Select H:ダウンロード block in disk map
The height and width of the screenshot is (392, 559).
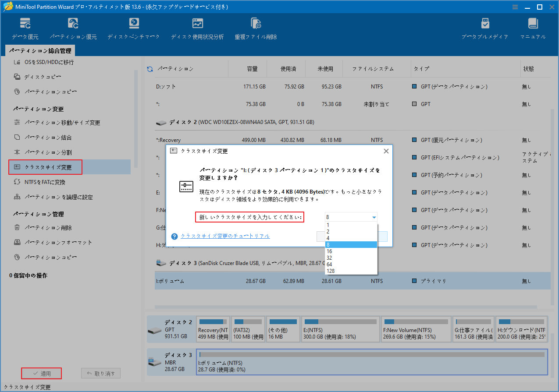(522, 329)
